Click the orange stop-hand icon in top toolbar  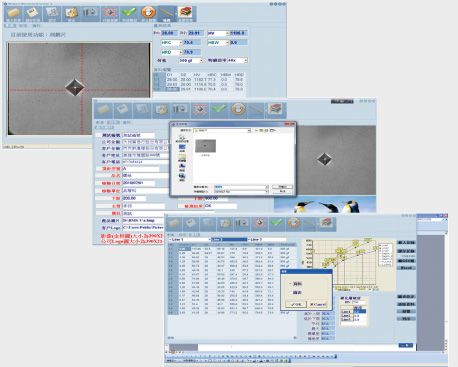(148, 14)
